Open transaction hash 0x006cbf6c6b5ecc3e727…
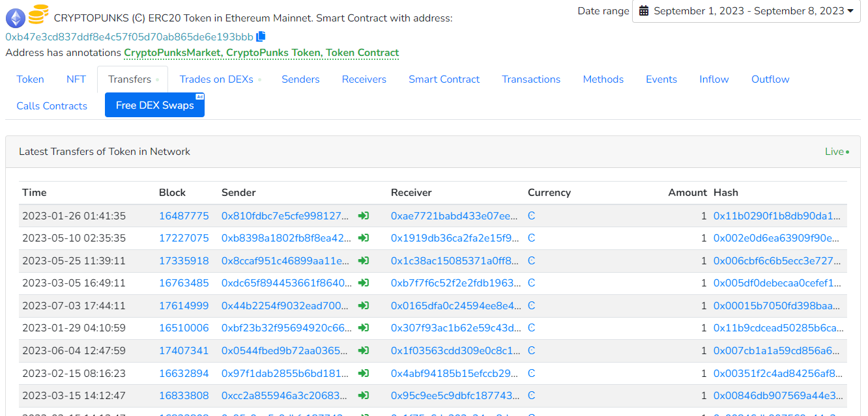 click(x=777, y=261)
